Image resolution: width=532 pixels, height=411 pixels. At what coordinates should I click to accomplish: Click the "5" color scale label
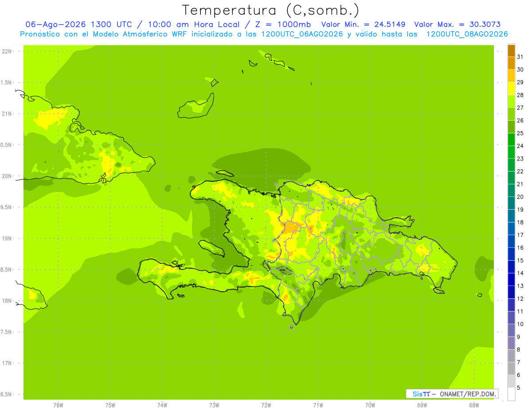coord(518,388)
